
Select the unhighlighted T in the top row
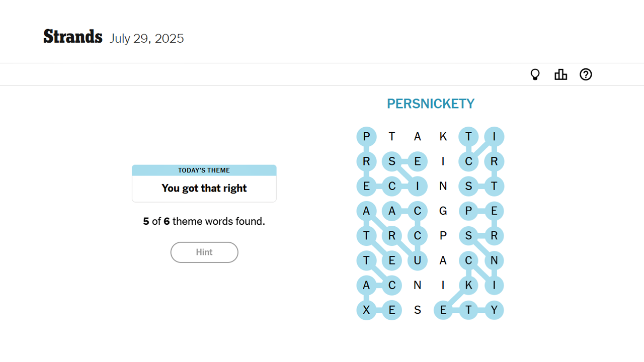click(x=392, y=137)
